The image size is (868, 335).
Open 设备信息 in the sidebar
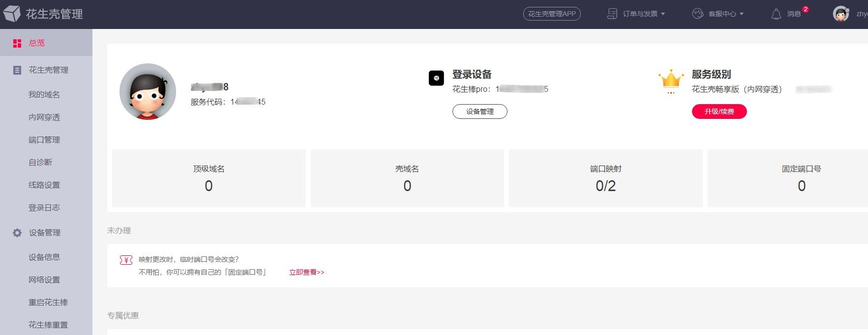(x=44, y=257)
